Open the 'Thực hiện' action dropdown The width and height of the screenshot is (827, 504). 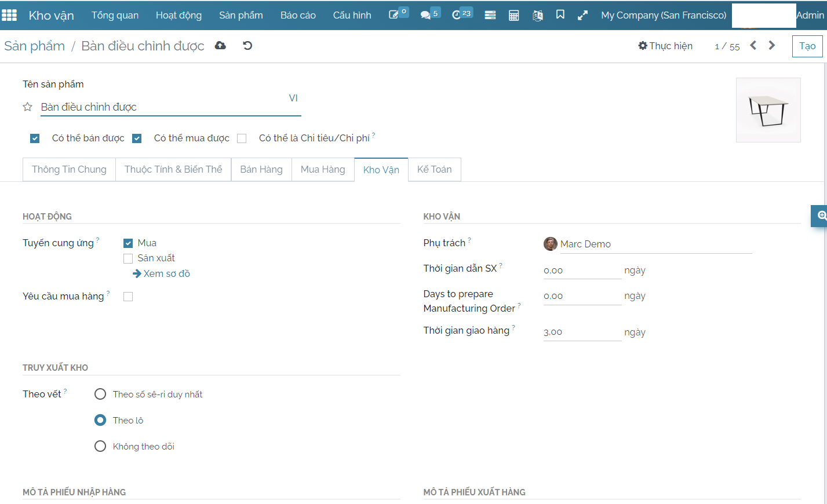click(x=665, y=46)
